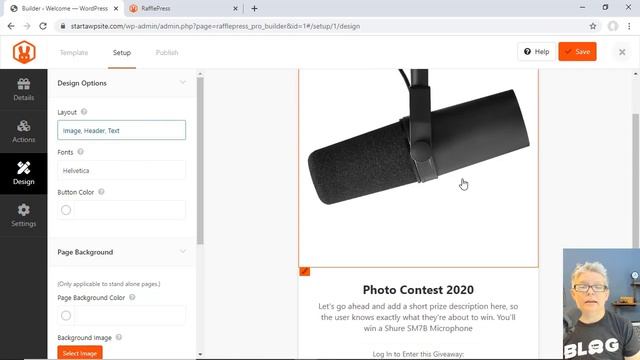This screenshot has width=640, height=360.
Task: Click the prize description paragraph
Action: pos(418,317)
